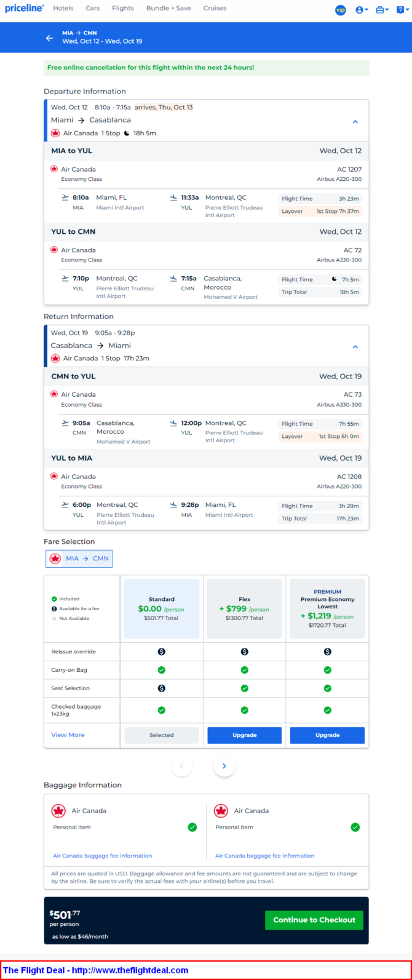Open the help question mark dropdown
Viewport: 412px width, 980px height.
coord(402,10)
